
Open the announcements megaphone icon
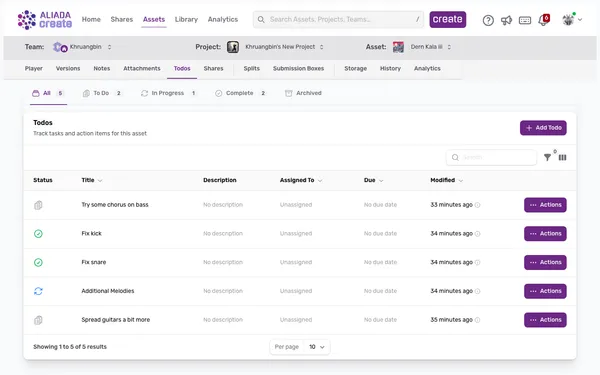(x=506, y=20)
